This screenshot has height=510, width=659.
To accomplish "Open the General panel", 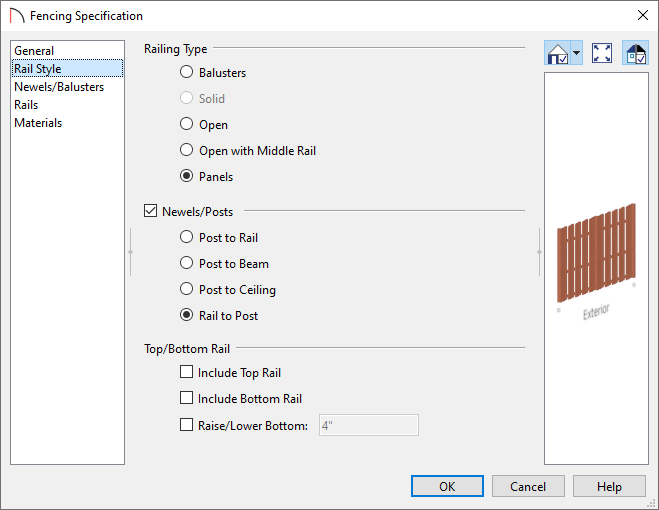I will click(x=34, y=50).
